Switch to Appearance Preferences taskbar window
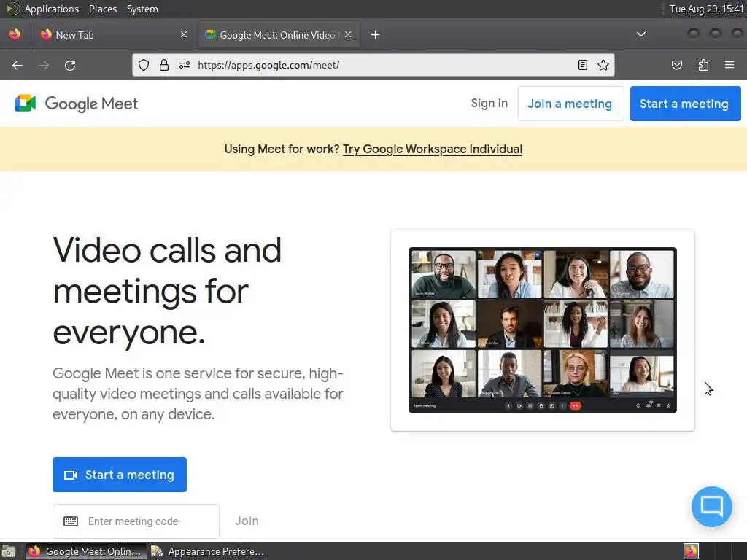This screenshot has height=560, width=747. (x=208, y=551)
